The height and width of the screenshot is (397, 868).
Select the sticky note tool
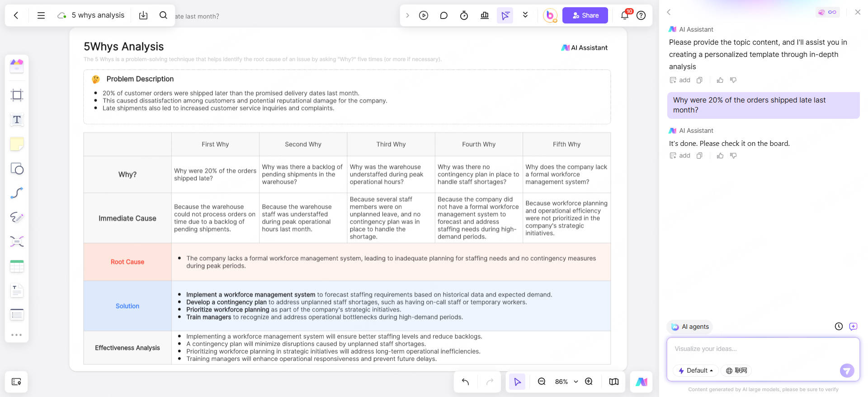[x=17, y=144]
